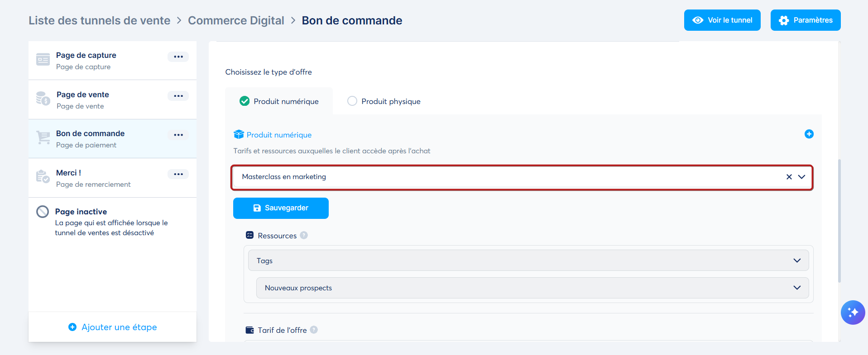Open the AI assistant sparkle button
Image resolution: width=868 pixels, height=355 pixels.
tap(853, 312)
